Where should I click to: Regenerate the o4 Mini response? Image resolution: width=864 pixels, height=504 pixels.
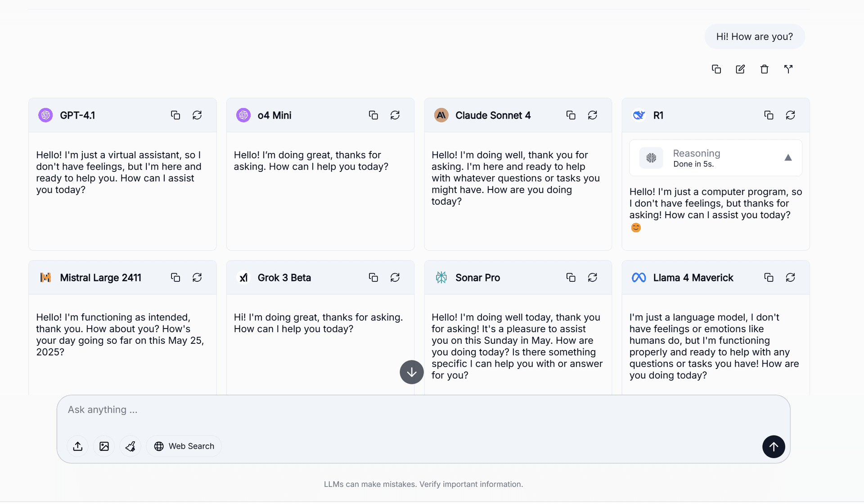click(x=395, y=115)
